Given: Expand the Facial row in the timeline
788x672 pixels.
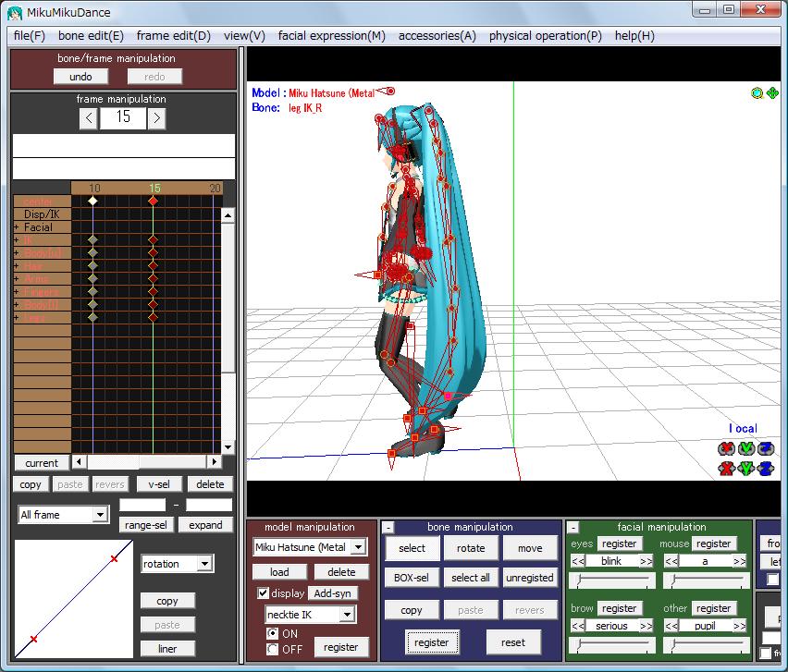Looking at the screenshot, I should (x=17, y=227).
